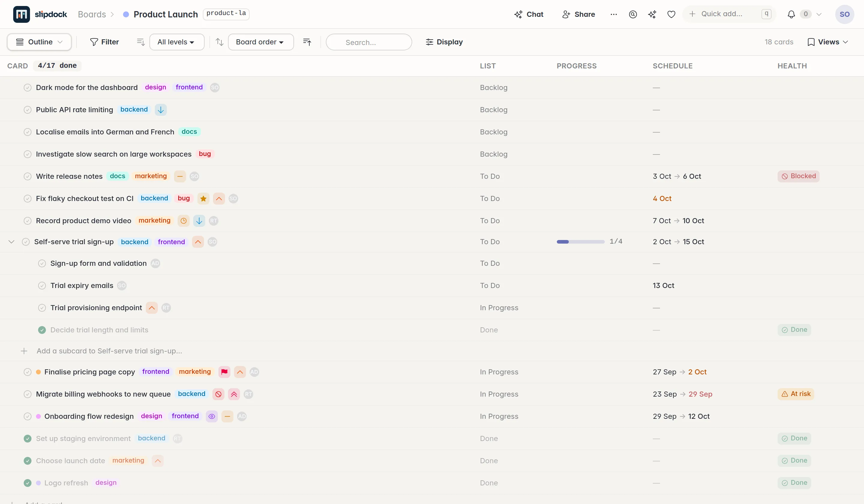Click the slipdock logo icon
864x504 pixels.
point(21,14)
